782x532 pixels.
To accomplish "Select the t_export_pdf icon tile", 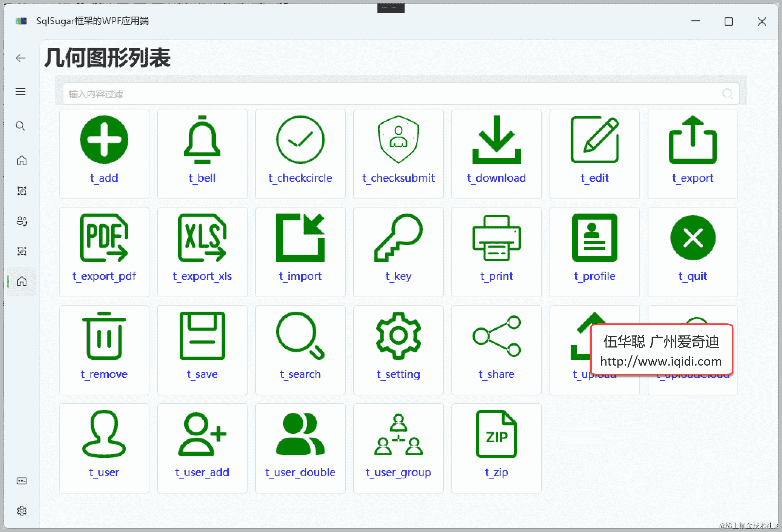I will pyautogui.click(x=104, y=252).
